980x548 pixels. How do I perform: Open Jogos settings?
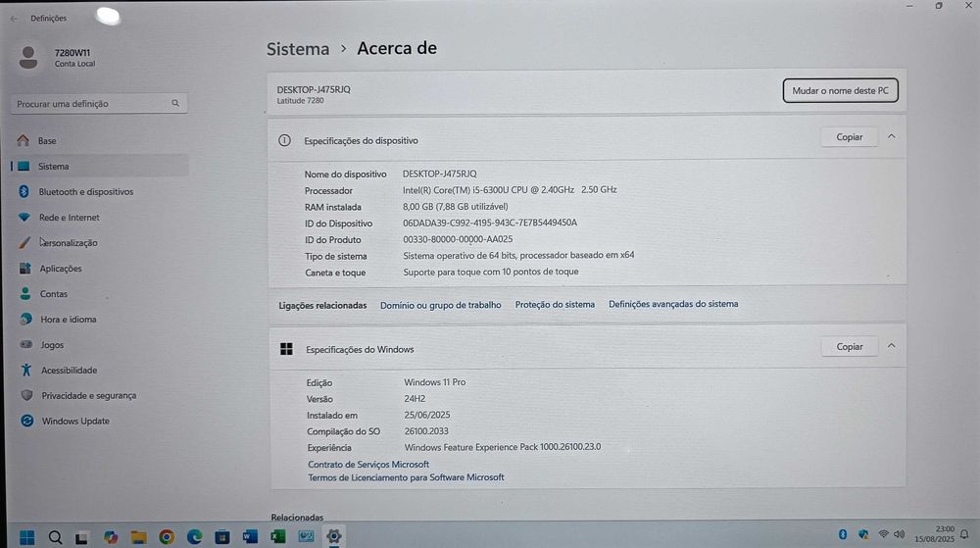52,345
